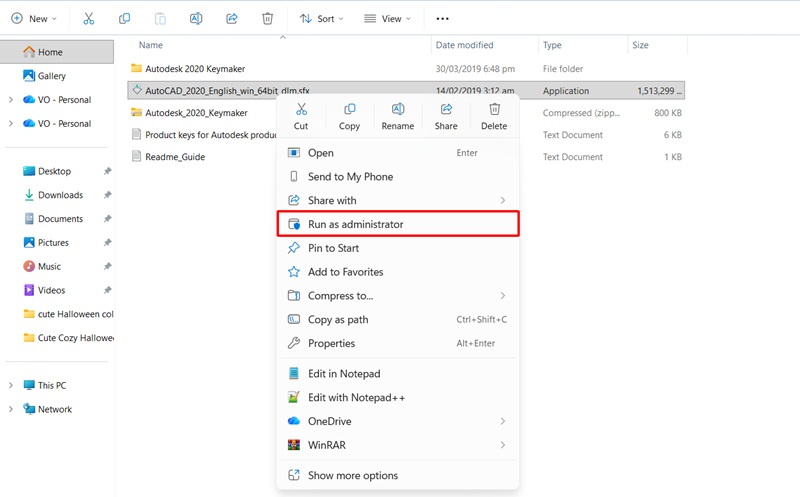This screenshot has width=800, height=497.
Task: Click the Rename icon in top toolbar
Action: [196, 19]
